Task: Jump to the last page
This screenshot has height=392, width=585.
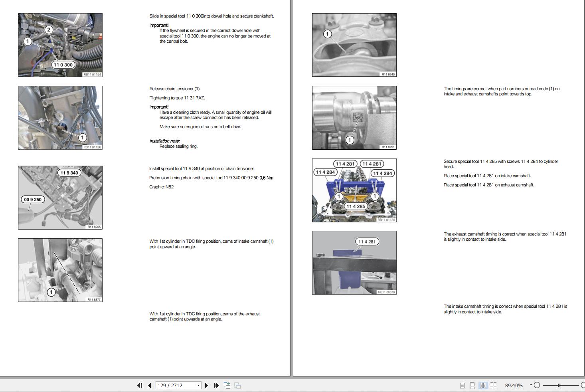Action: pos(216,385)
